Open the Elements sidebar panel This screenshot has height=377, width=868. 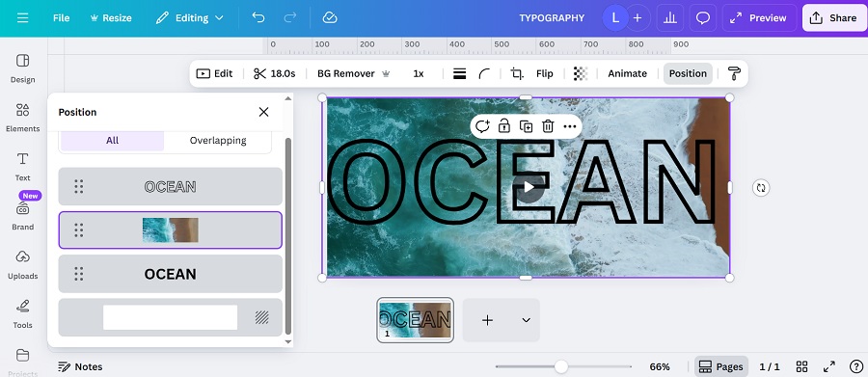point(23,117)
